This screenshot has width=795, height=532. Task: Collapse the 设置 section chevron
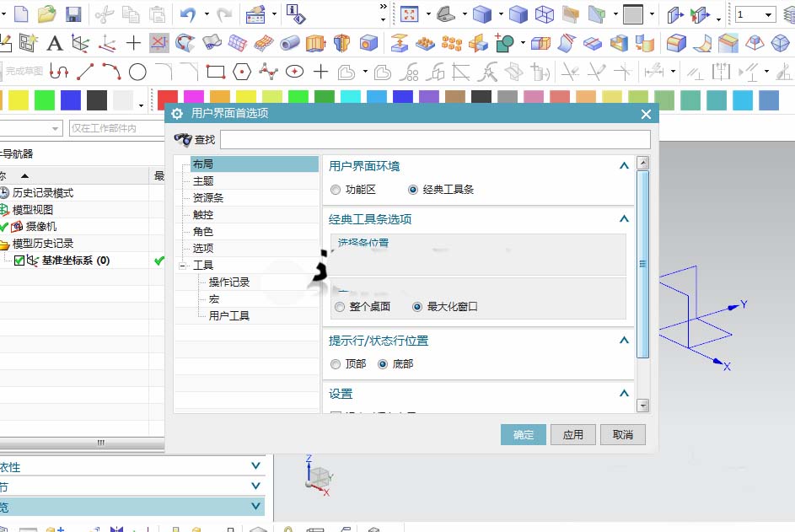(625, 393)
